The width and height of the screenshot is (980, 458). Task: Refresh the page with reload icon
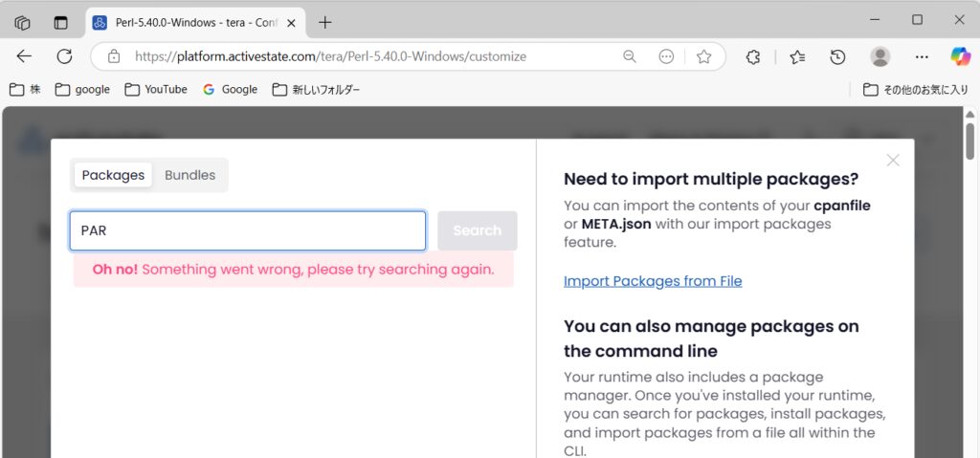(64, 56)
